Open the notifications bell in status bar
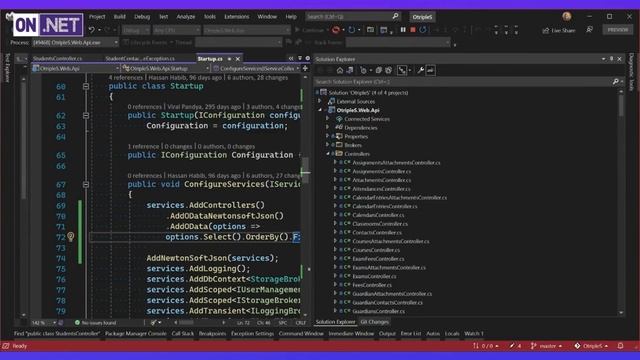 click(x=620, y=346)
